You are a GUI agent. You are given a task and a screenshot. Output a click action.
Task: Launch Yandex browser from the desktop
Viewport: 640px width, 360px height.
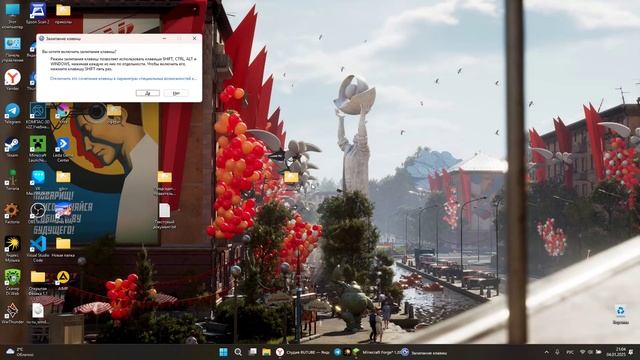12,80
